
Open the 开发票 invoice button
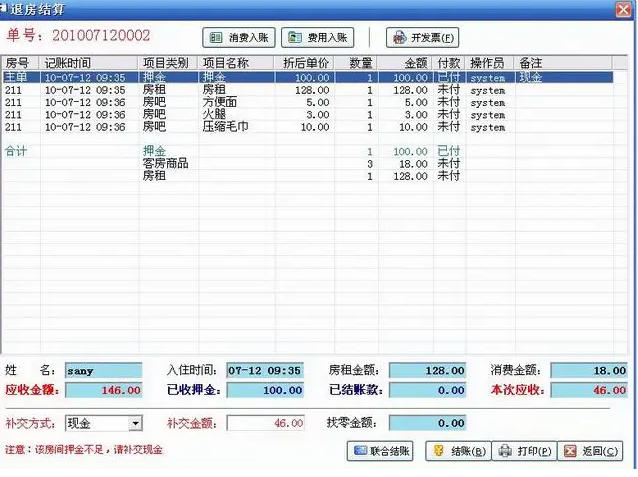click(422, 38)
